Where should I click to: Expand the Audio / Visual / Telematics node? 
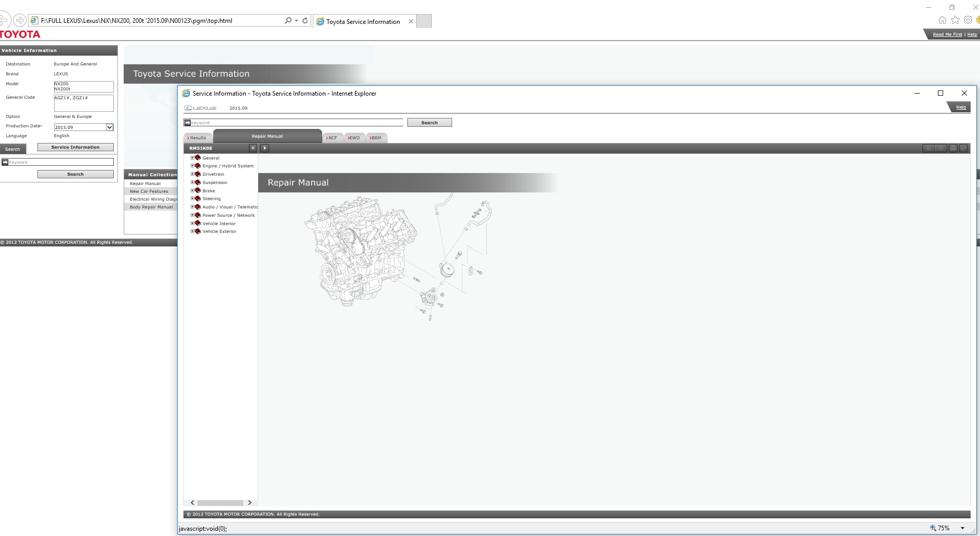point(192,207)
